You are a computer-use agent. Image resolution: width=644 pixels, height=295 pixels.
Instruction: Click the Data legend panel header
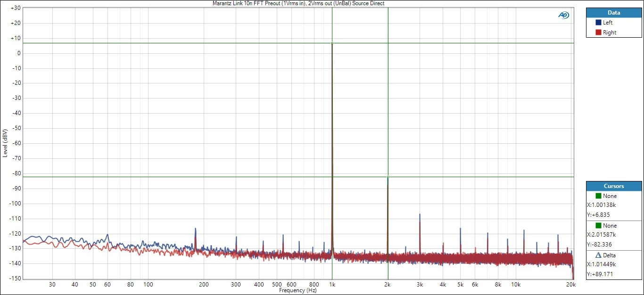pyautogui.click(x=614, y=13)
